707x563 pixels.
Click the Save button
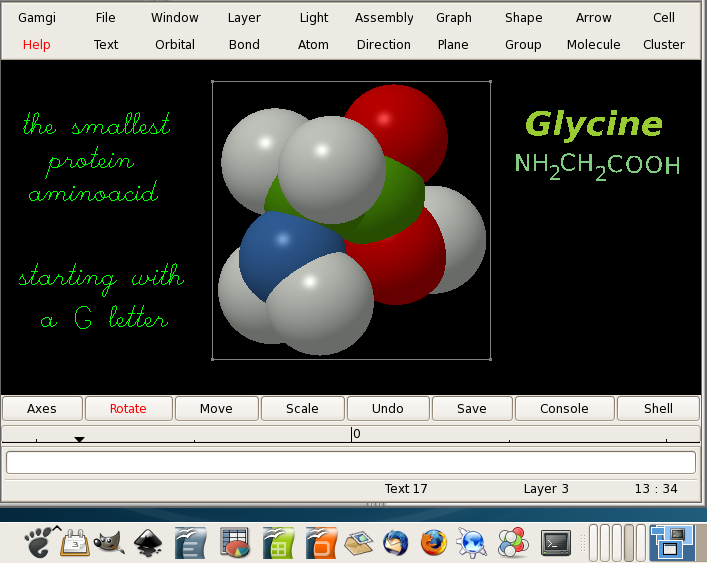click(472, 408)
